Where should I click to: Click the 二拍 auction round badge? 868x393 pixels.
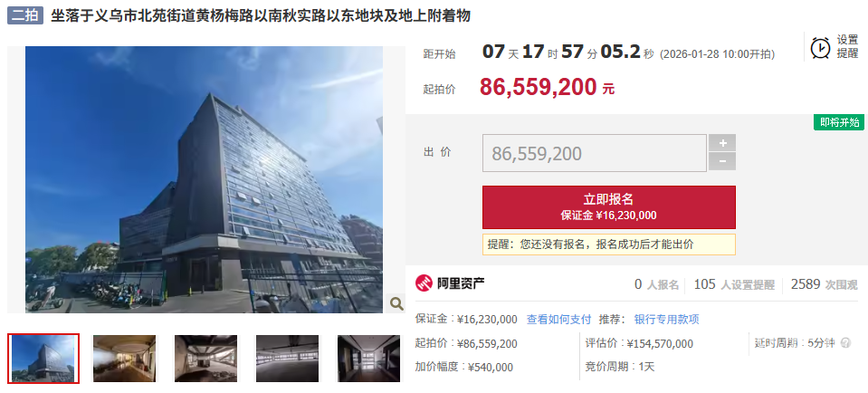coord(25,15)
